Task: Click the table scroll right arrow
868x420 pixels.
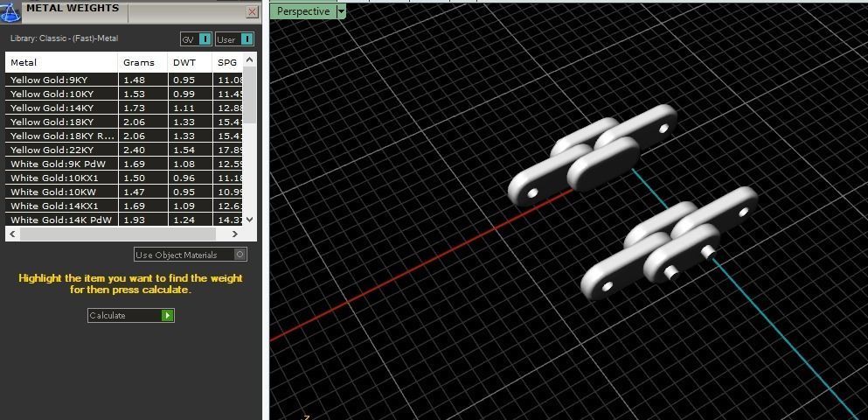Action: (x=235, y=234)
